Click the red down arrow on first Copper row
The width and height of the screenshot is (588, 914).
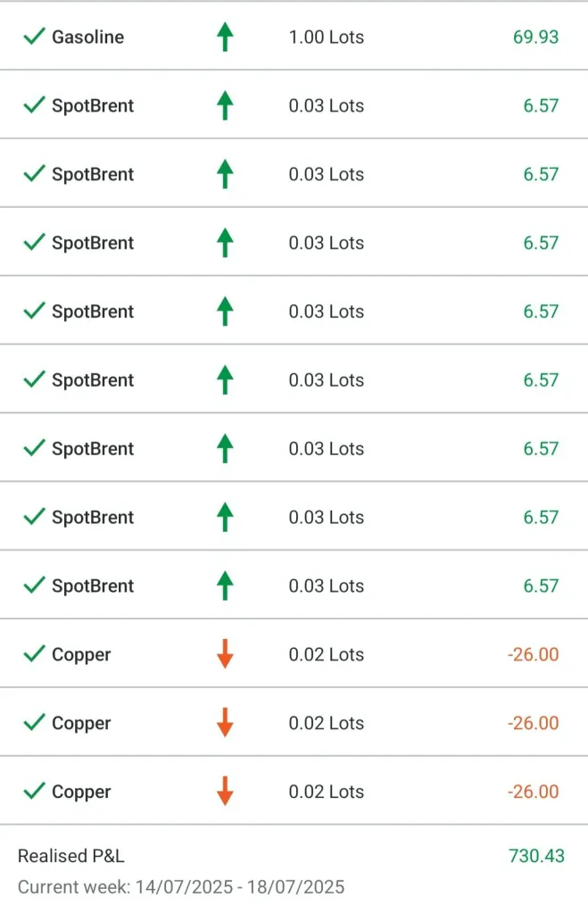click(x=225, y=655)
